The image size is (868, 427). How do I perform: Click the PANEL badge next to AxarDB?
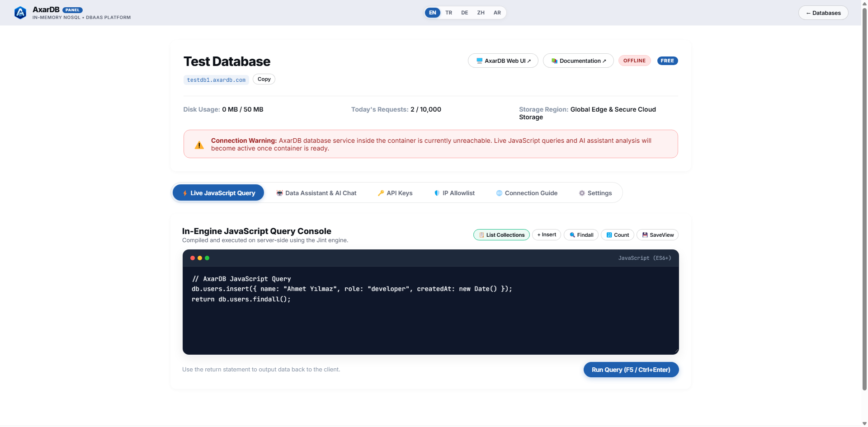pyautogui.click(x=72, y=10)
